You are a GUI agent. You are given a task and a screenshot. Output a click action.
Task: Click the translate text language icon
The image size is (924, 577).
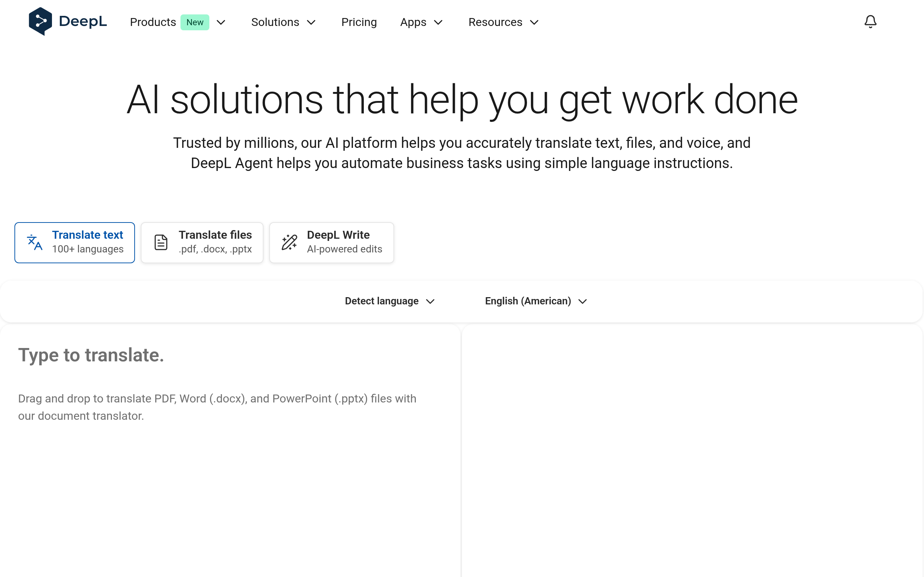pos(35,243)
